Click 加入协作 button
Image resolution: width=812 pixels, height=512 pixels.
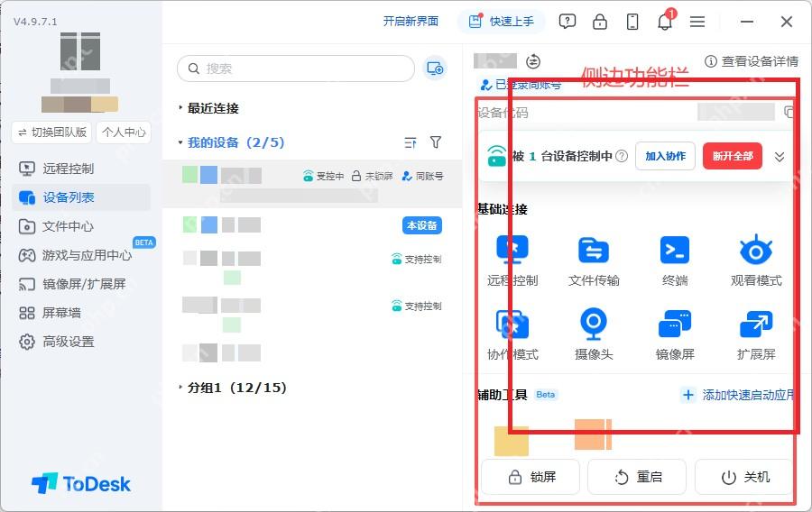(666, 156)
